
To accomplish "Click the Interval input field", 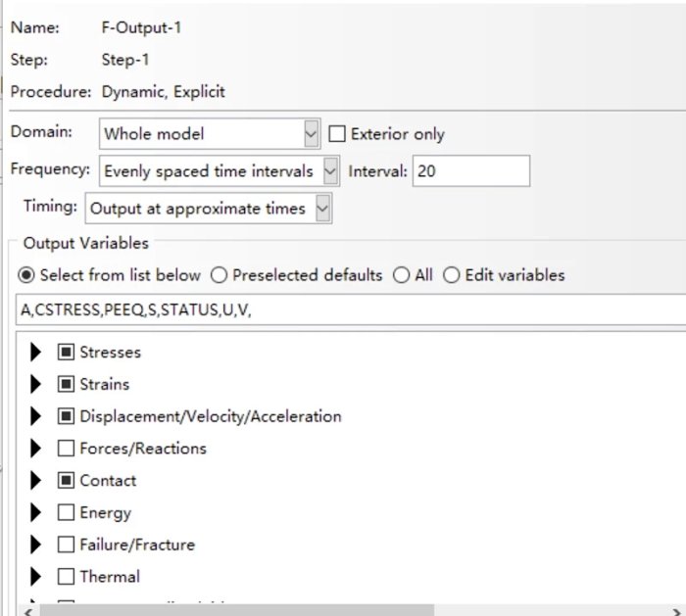I will pyautogui.click(x=471, y=171).
